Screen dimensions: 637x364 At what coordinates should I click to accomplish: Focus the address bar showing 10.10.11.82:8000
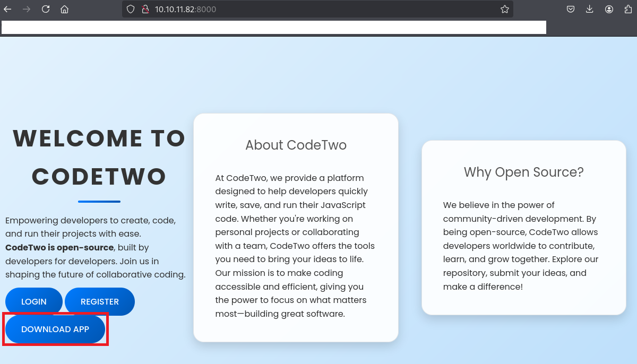click(318, 9)
